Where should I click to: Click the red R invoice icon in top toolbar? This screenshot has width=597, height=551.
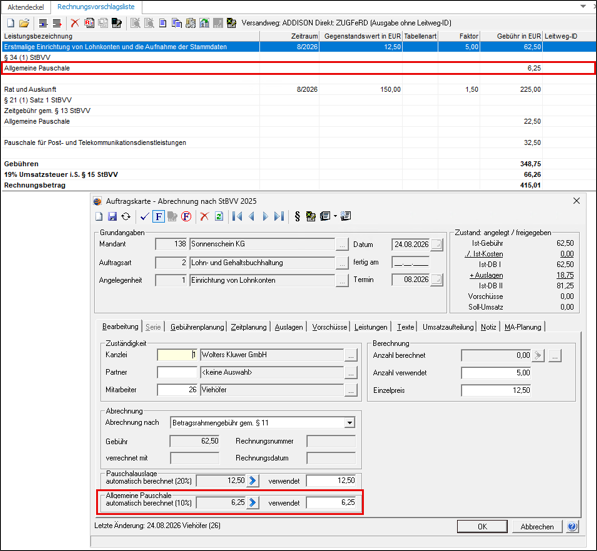89,23
